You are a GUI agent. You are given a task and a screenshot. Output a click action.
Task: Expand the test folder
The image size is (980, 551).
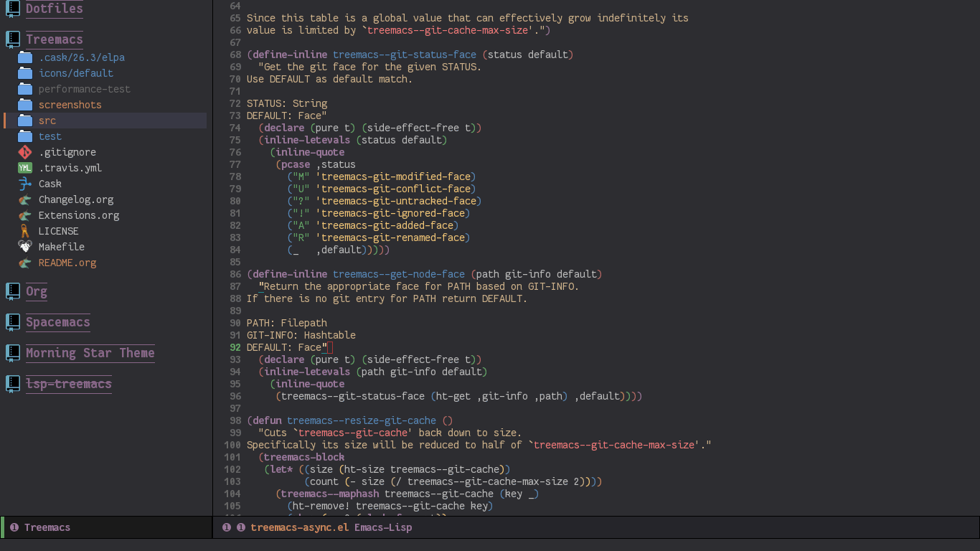point(50,136)
